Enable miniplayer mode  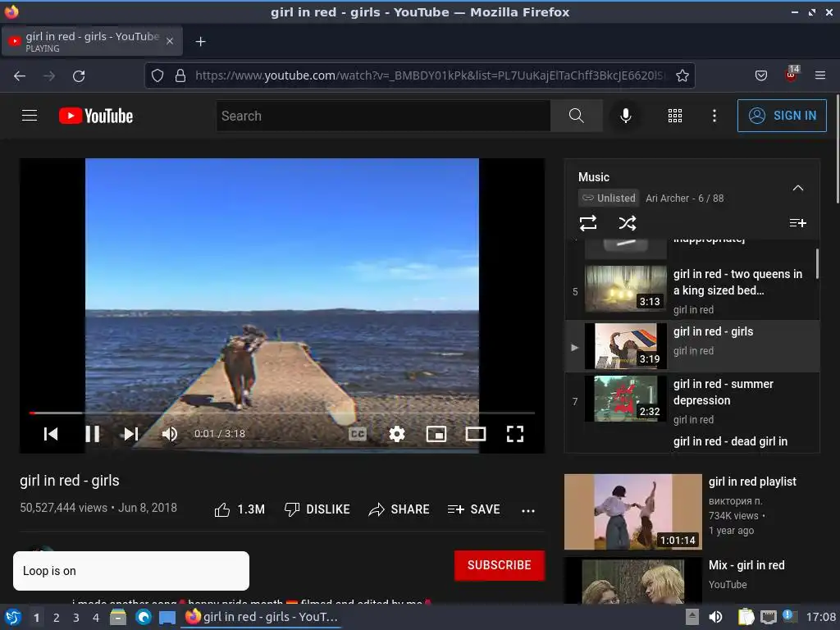pyautogui.click(x=436, y=434)
